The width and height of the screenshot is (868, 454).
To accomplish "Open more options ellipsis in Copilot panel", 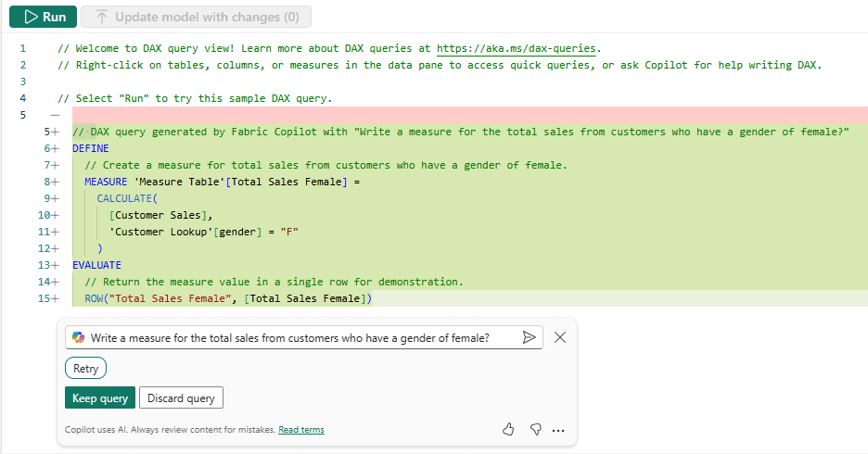I will [x=558, y=430].
